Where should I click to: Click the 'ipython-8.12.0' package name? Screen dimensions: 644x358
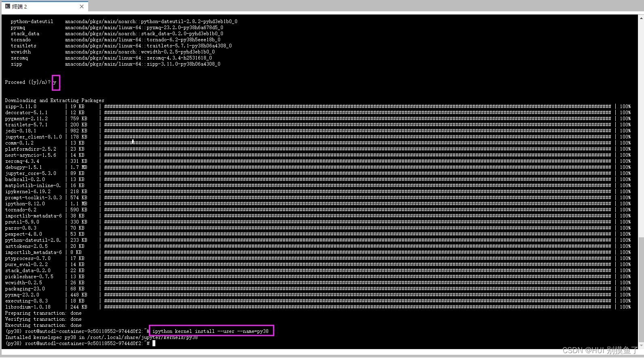pyautogui.click(x=25, y=204)
